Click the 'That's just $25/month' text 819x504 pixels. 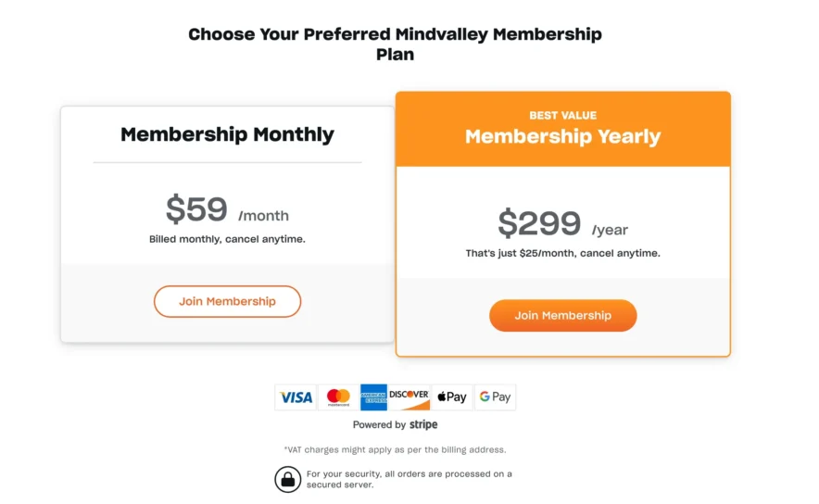pyautogui.click(x=562, y=253)
